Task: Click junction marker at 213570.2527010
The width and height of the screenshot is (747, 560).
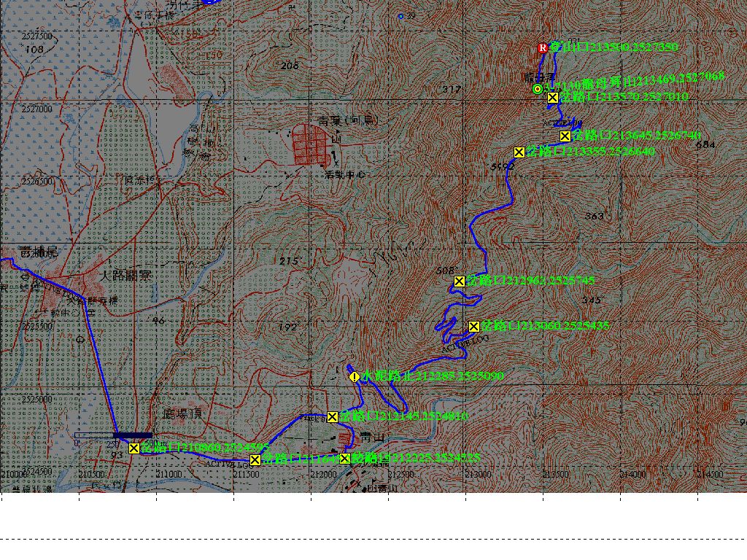Action: [x=553, y=98]
